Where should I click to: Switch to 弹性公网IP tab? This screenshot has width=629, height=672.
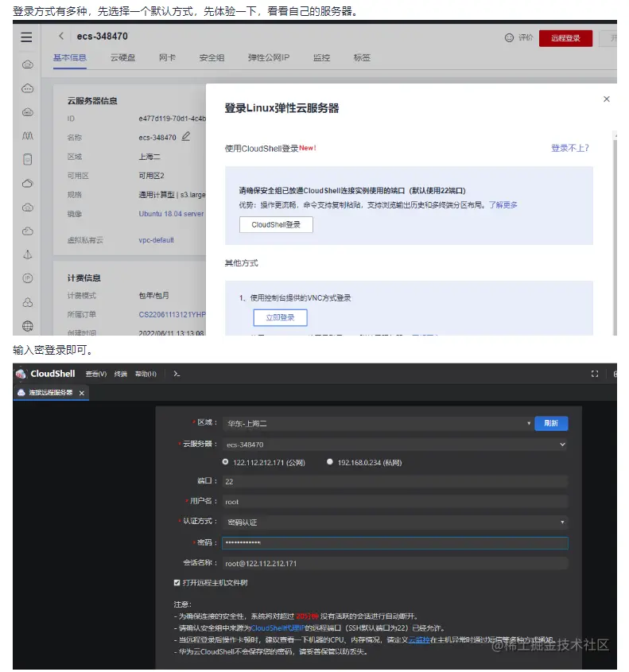pos(269,57)
